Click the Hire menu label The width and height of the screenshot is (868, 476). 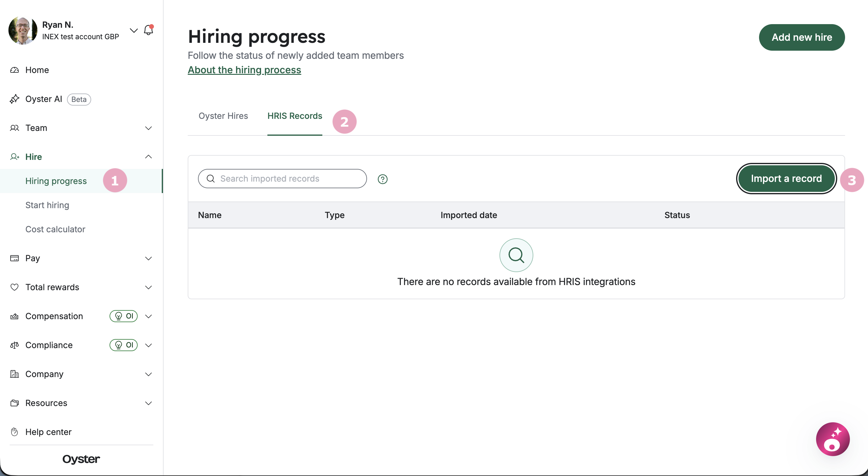tap(34, 157)
